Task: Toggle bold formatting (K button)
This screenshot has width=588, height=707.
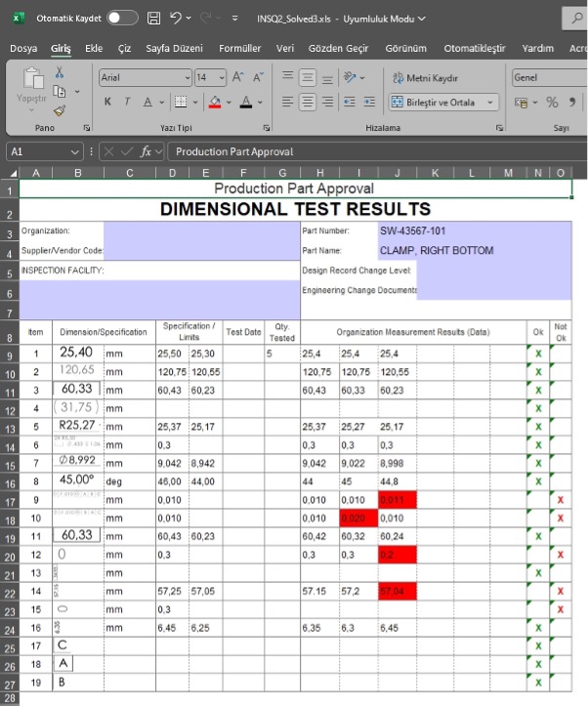Action: (x=107, y=102)
